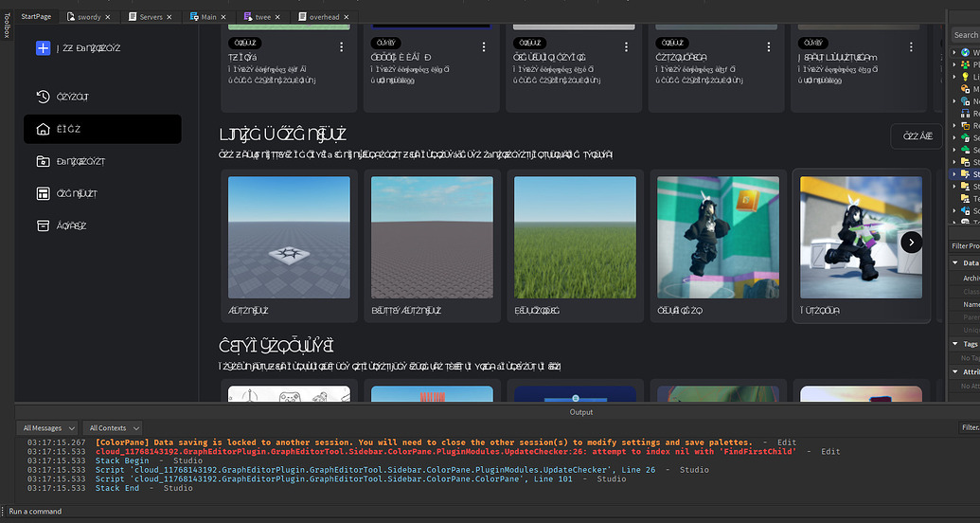
Task: Select the ServerScriptService icon in Explorer
Action: (x=966, y=137)
